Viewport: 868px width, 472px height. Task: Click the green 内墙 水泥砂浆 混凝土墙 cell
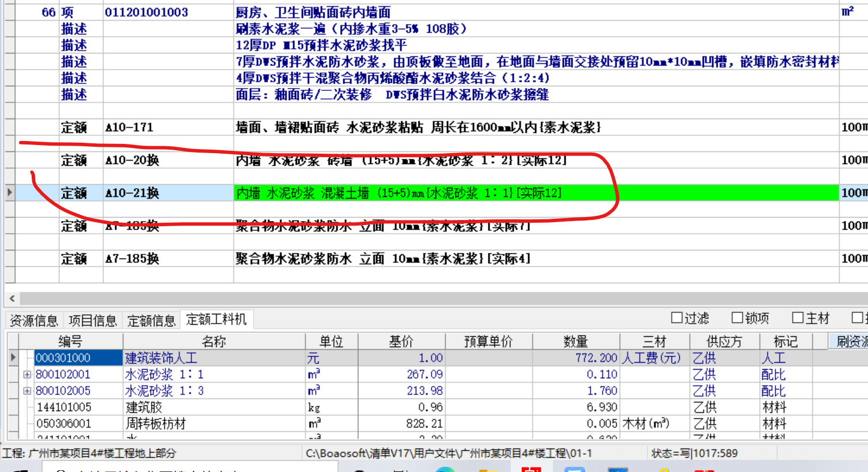pos(536,193)
